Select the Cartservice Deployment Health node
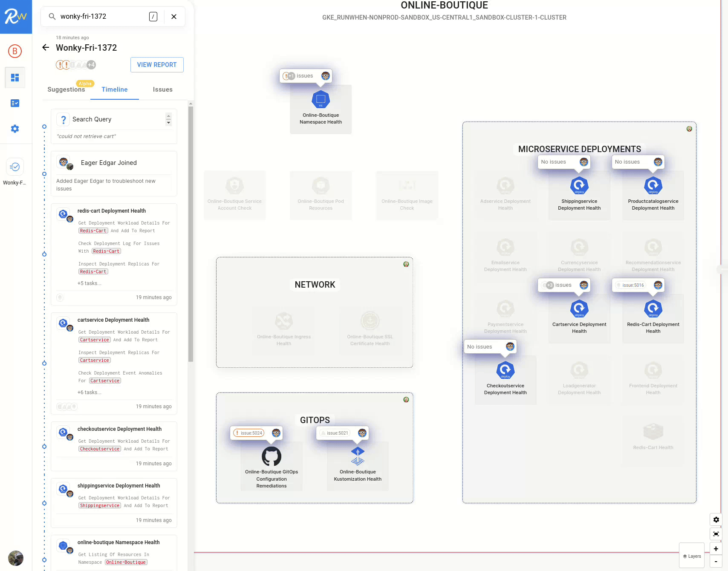 (x=579, y=309)
